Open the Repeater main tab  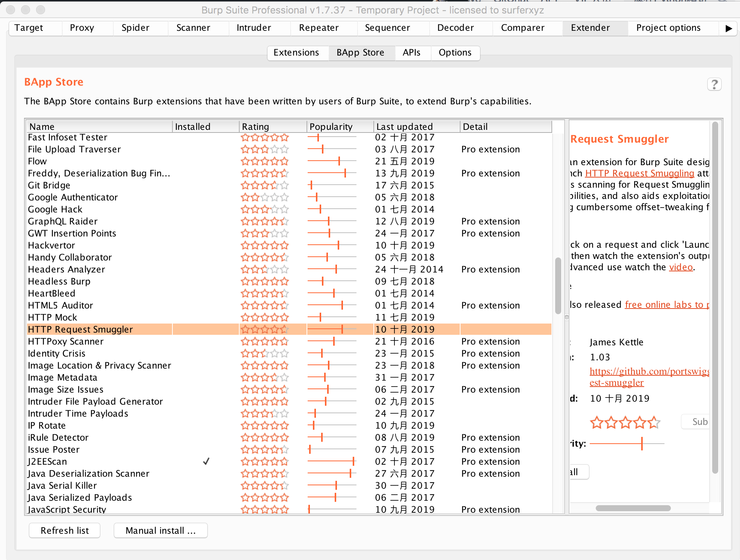pyautogui.click(x=319, y=28)
